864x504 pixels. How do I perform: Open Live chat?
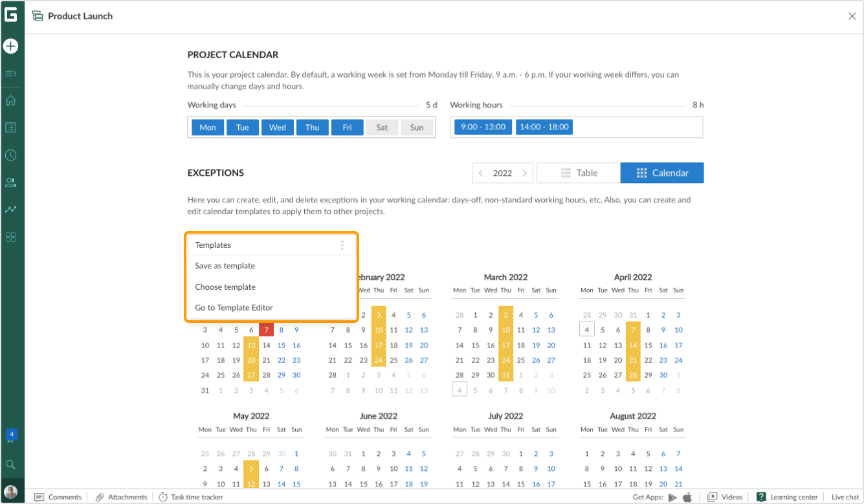(x=845, y=497)
